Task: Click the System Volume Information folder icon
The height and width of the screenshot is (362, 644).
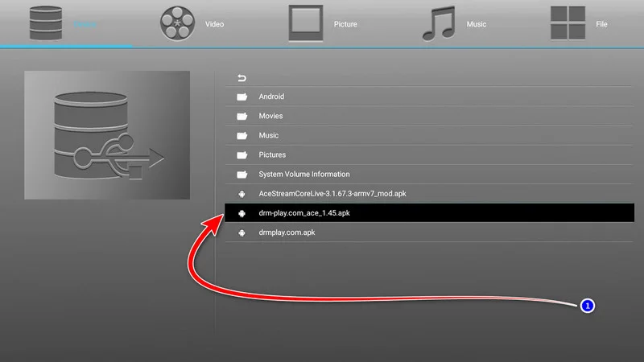Action: (242, 175)
